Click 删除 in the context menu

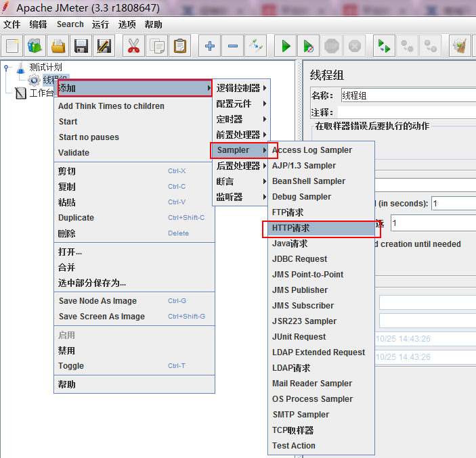(134, 233)
